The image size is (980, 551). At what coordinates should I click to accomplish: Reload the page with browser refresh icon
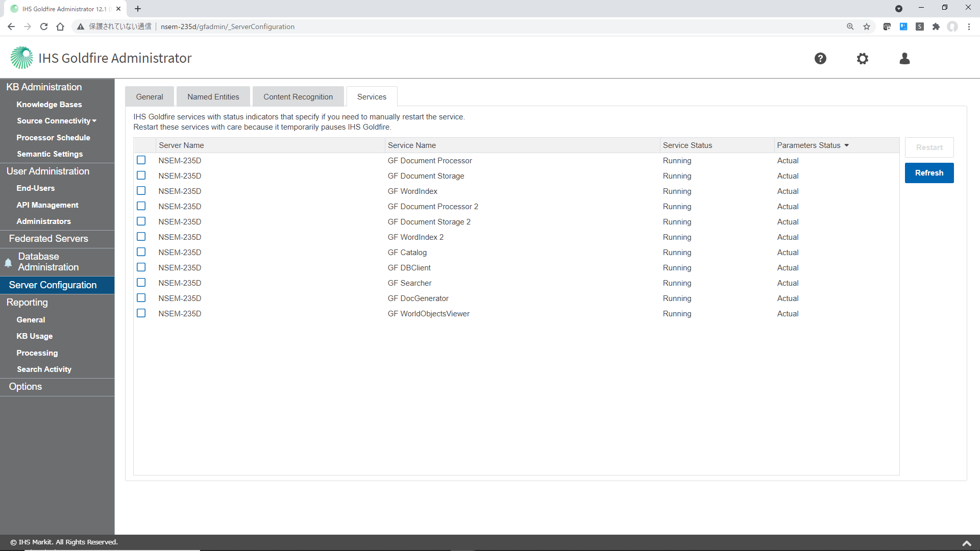[44, 27]
